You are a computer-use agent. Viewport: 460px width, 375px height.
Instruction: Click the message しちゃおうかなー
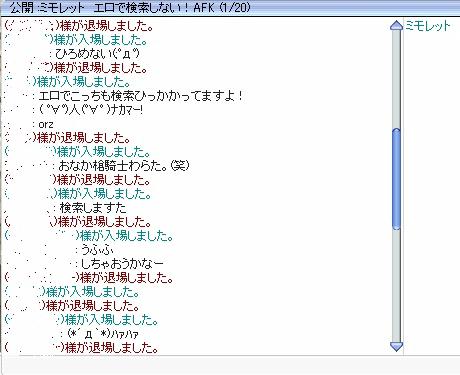point(122,264)
